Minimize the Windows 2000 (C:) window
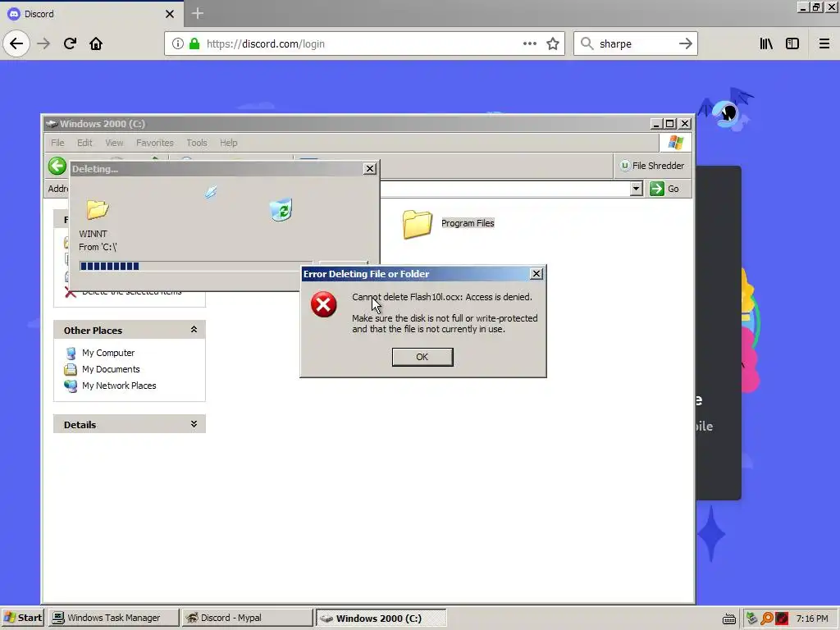840x630 pixels. click(656, 124)
